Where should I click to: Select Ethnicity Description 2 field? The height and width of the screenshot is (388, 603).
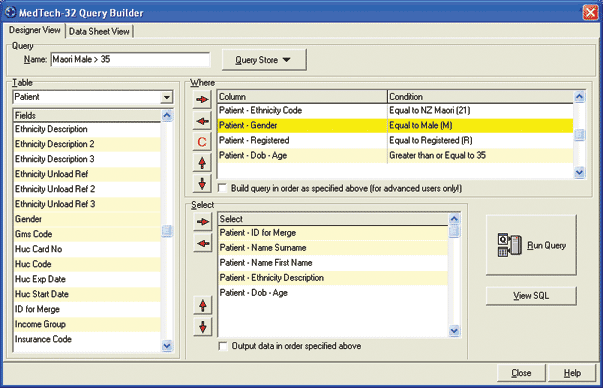tap(87, 144)
